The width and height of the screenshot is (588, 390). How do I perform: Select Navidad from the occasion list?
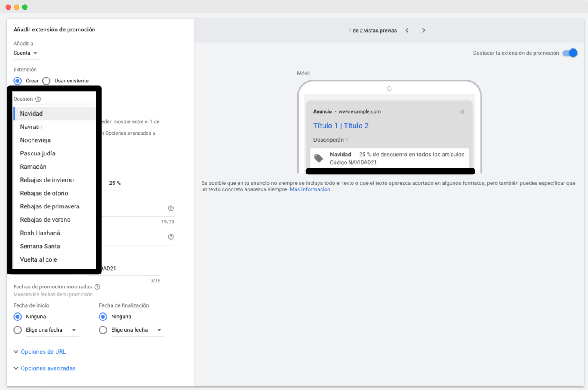tap(55, 114)
